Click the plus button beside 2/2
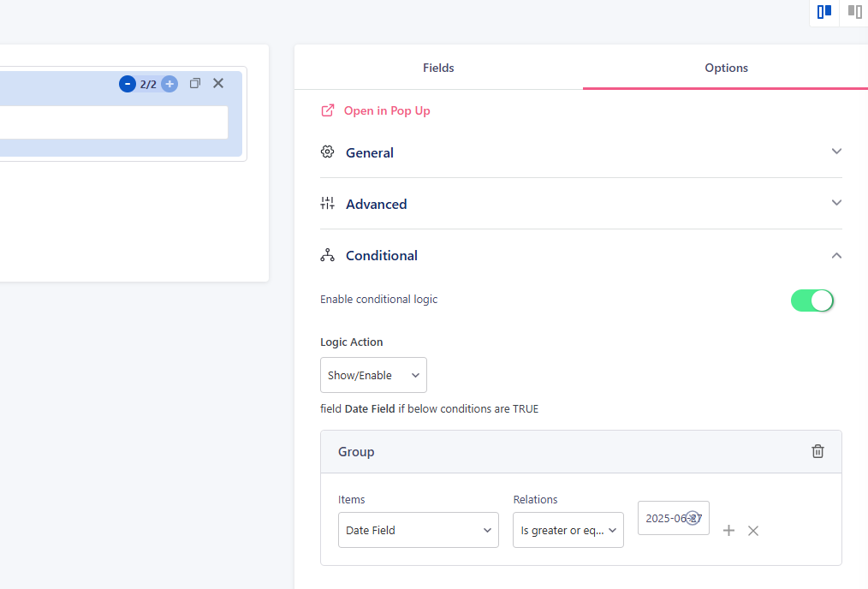Viewport: 868px width, 589px height. tap(169, 84)
